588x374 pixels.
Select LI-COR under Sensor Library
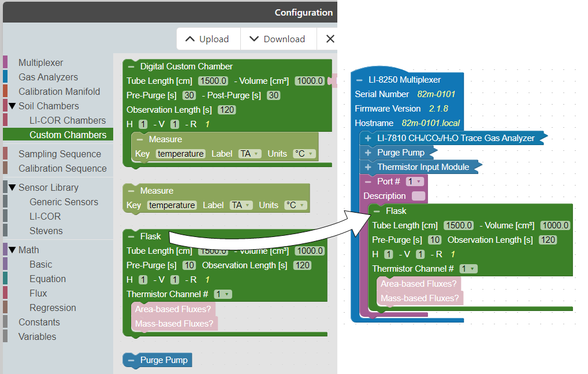point(45,216)
